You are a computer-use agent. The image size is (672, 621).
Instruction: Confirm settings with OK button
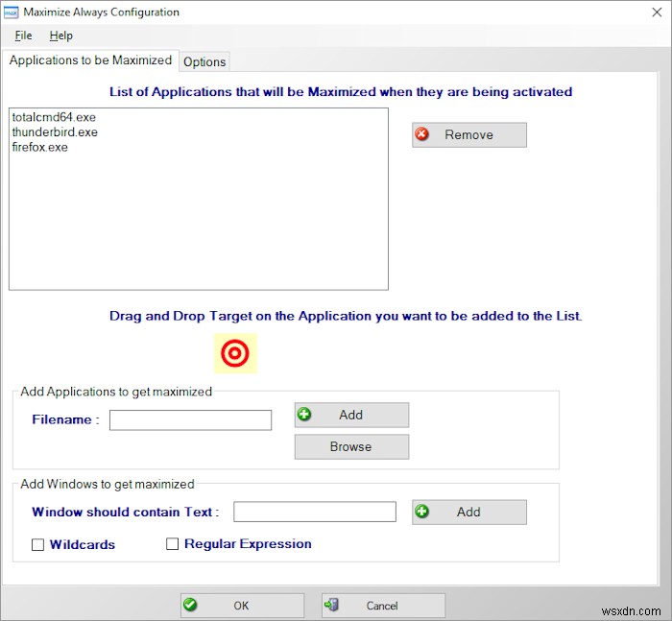[242, 606]
